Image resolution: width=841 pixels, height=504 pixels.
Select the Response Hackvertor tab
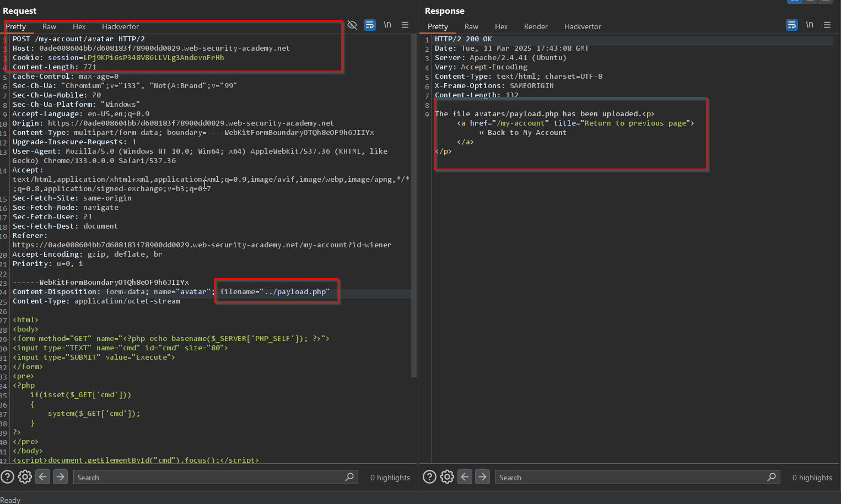(583, 26)
